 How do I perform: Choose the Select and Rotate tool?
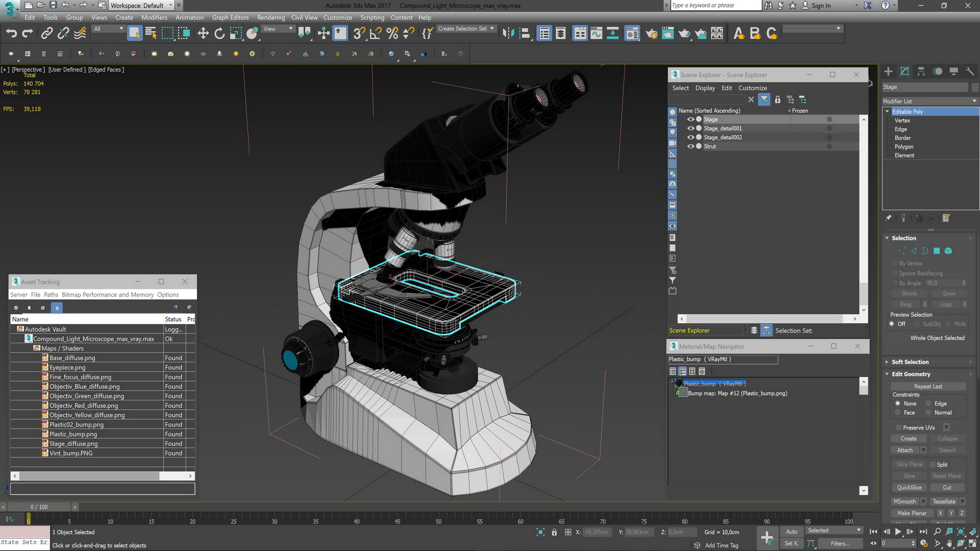(x=219, y=34)
